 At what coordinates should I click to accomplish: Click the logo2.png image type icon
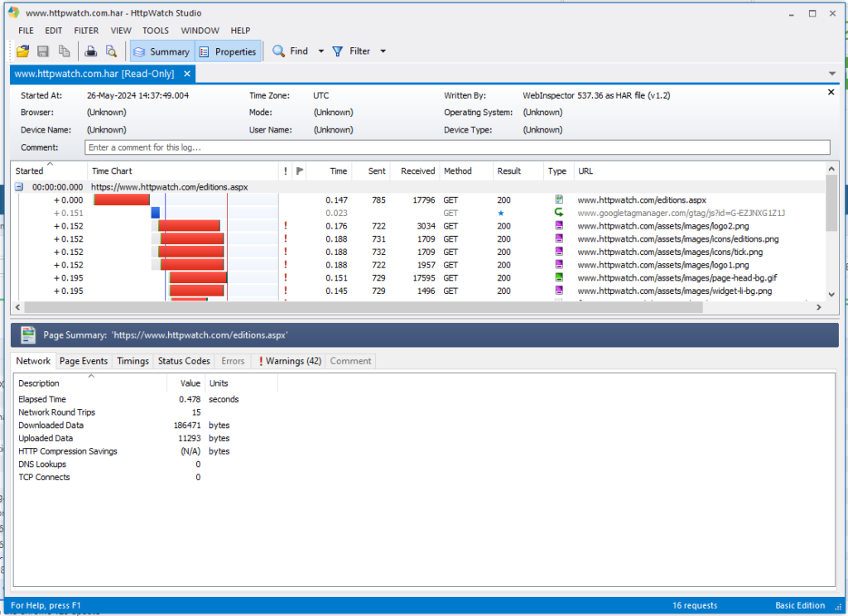pos(559,225)
